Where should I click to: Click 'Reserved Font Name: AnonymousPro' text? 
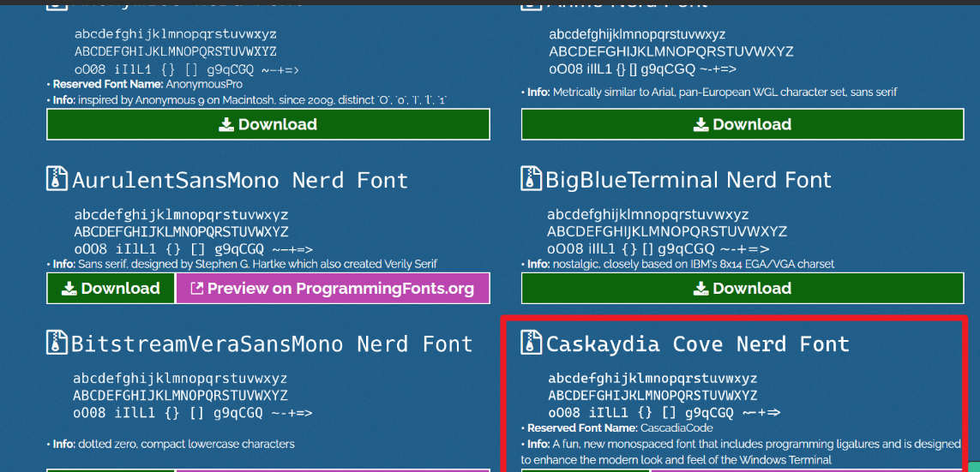click(147, 84)
